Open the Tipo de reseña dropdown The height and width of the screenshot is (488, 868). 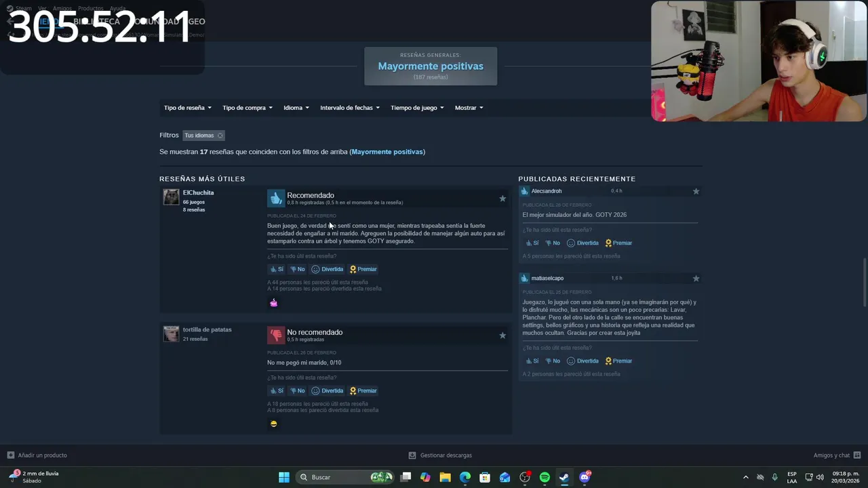(188, 108)
